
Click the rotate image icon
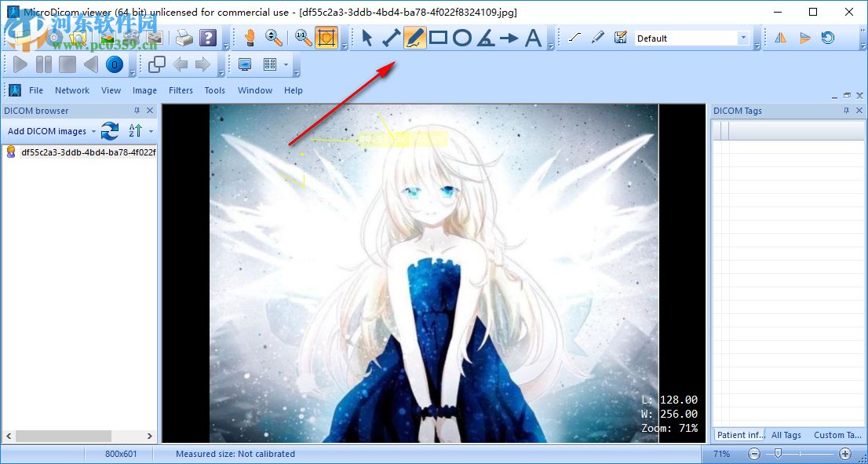(x=828, y=38)
